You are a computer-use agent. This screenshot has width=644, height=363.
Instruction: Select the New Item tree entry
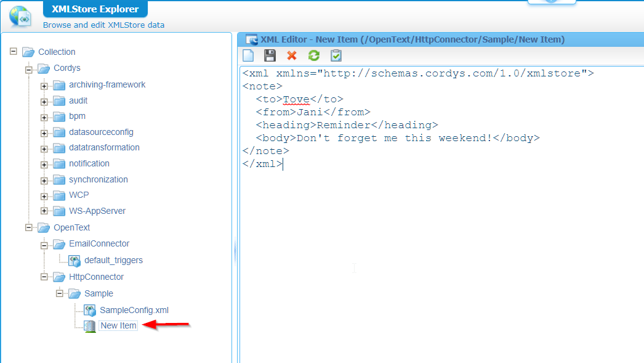[x=118, y=325]
